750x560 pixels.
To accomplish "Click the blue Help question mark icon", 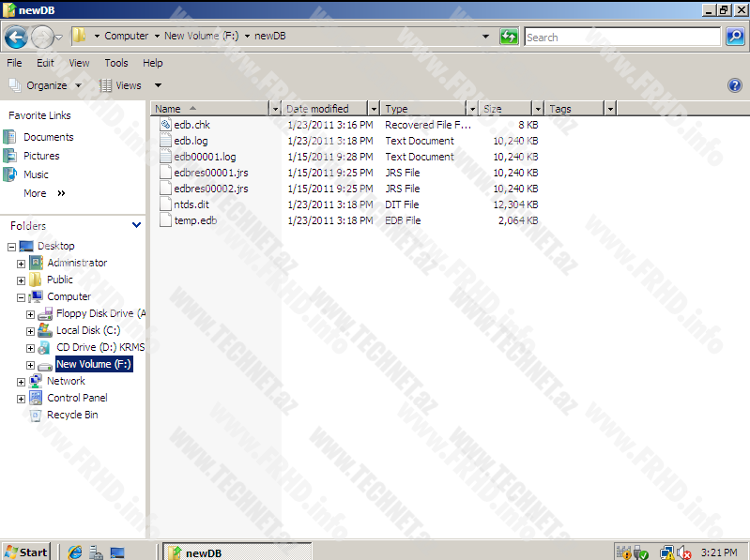I will [x=735, y=85].
